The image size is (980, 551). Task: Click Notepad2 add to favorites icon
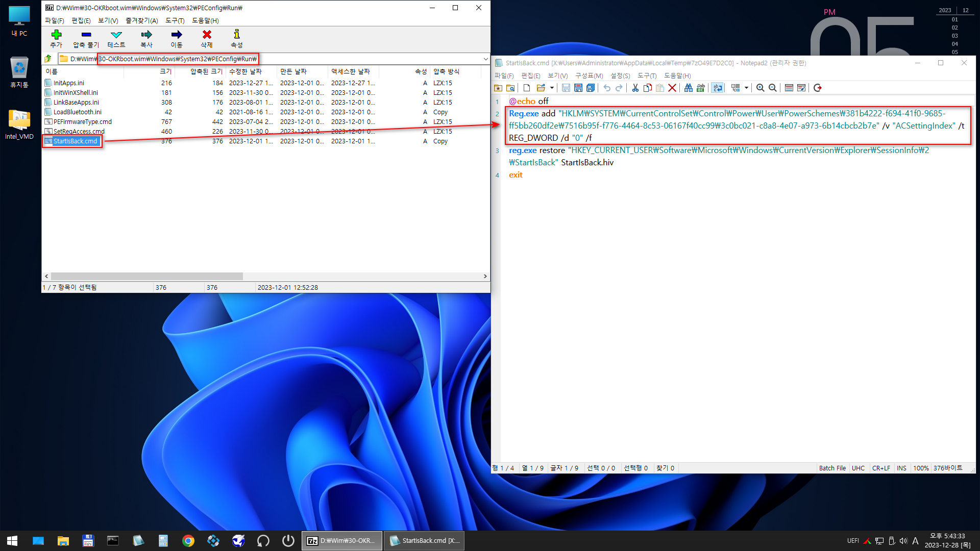(498, 88)
